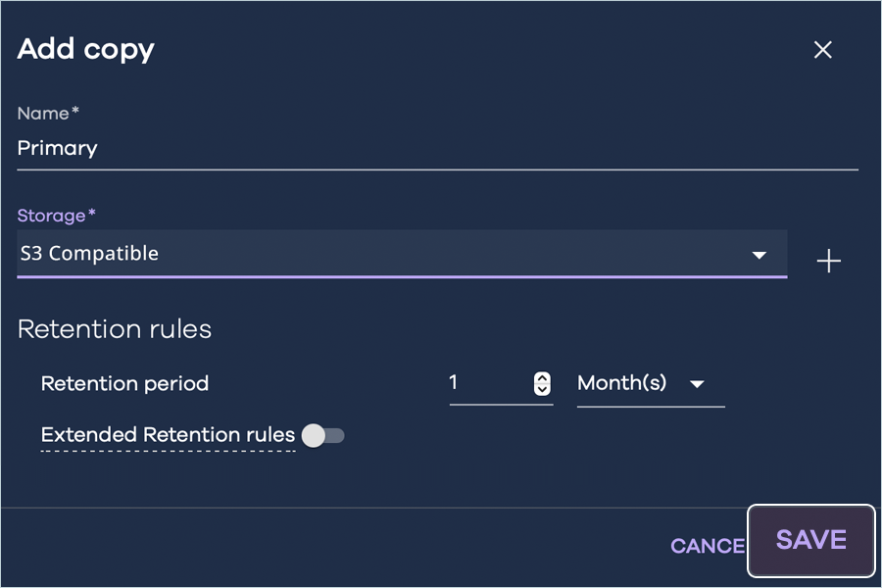
Task: Enable the Extended Retention rules switch
Action: point(323,435)
